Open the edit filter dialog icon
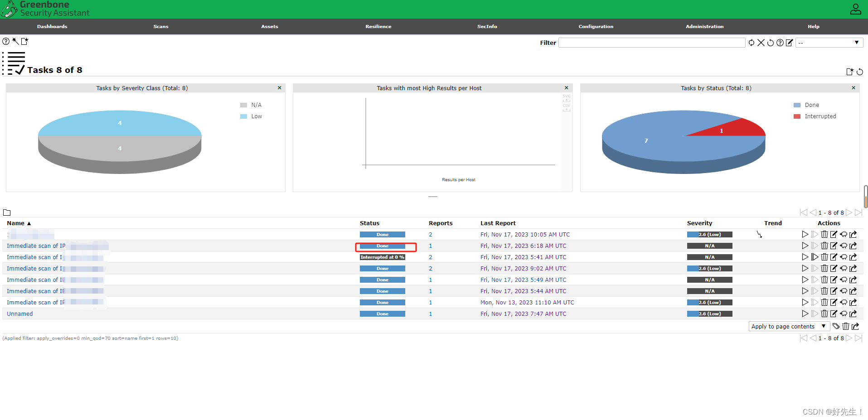The height and width of the screenshot is (420, 868). [x=790, y=43]
